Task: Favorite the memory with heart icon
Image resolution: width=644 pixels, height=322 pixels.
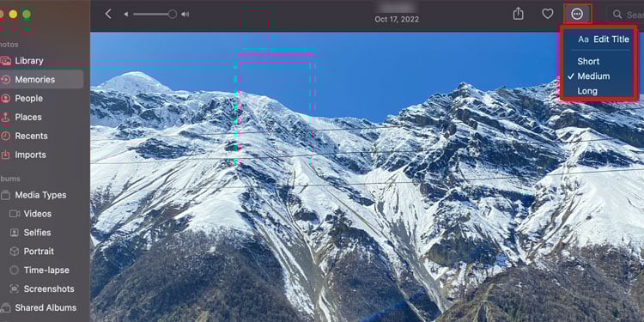Action: coord(548,14)
